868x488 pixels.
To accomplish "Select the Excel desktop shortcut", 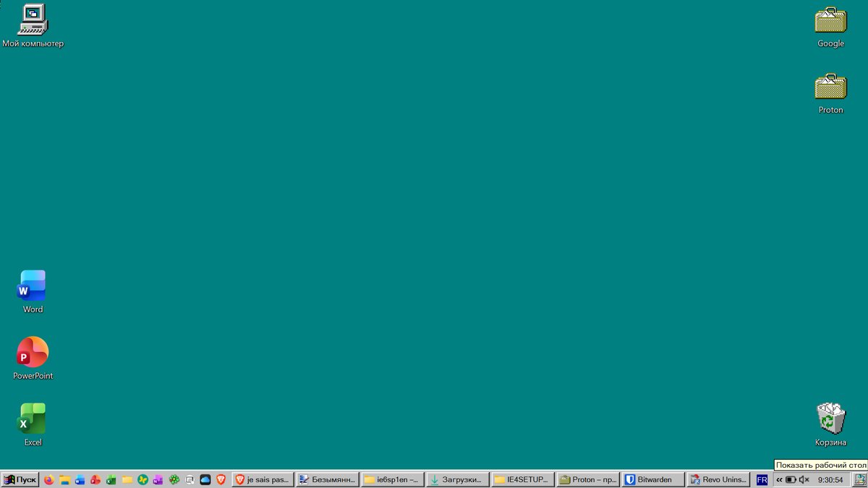I will coord(33,425).
